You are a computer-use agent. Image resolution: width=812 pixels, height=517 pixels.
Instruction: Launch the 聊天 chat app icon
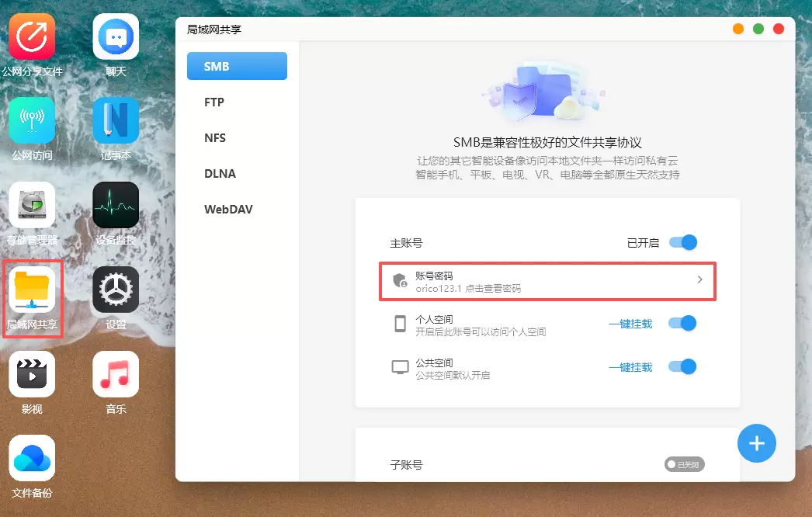tap(116, 36)
